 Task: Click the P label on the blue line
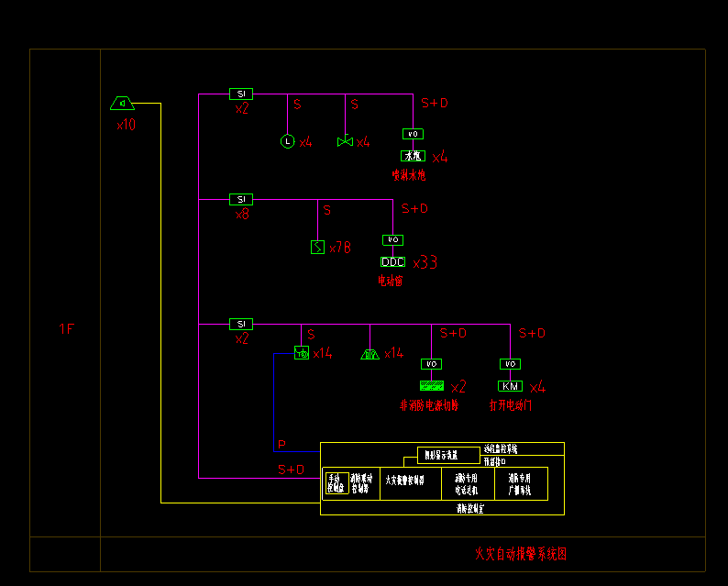coord(281,445)
